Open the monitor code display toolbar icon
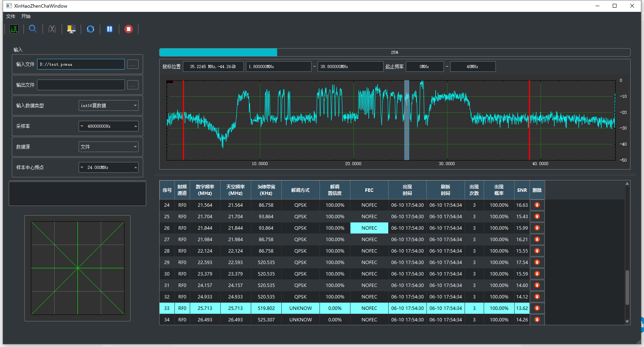 click(71, 29)
